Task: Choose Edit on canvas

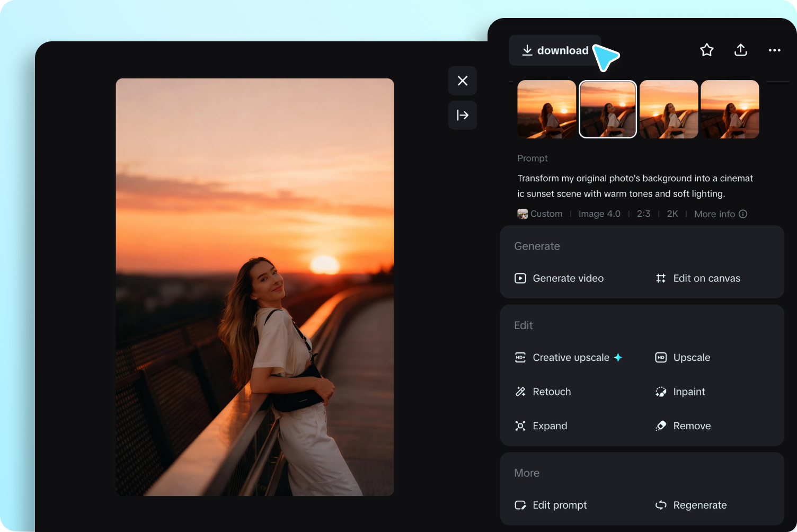Action: pos(697,278)
